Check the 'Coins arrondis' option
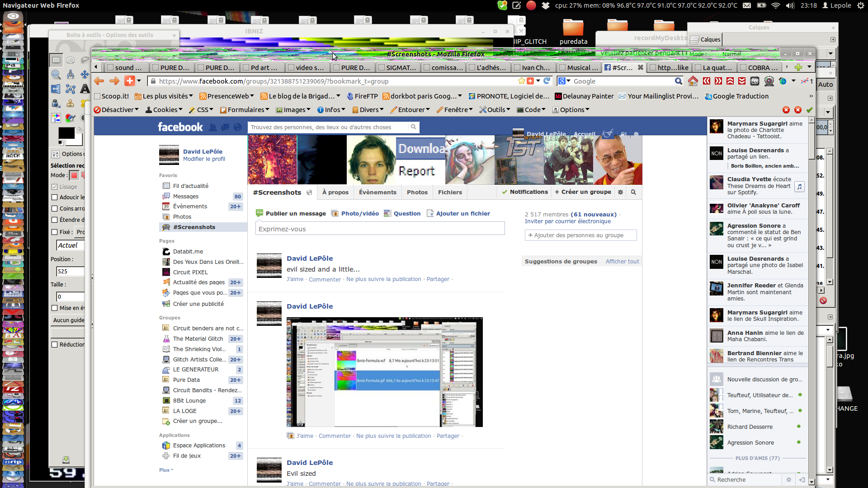868x488 pixels. coord(55,209)
